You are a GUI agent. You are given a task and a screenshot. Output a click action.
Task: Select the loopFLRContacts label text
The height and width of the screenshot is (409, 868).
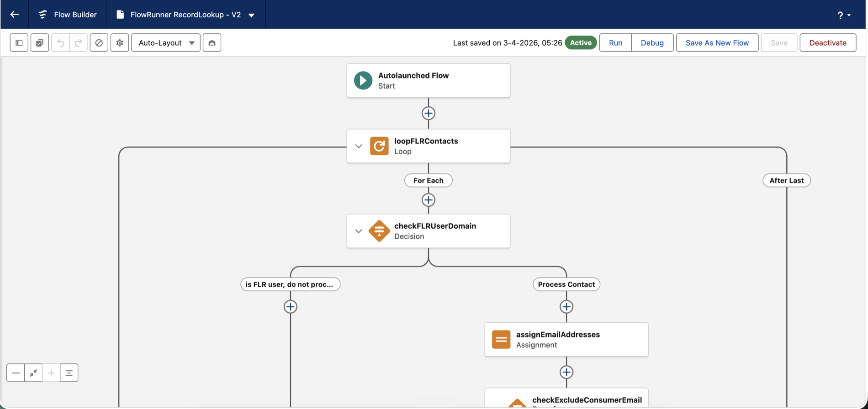pyautogui.click(x=426, y=141)
